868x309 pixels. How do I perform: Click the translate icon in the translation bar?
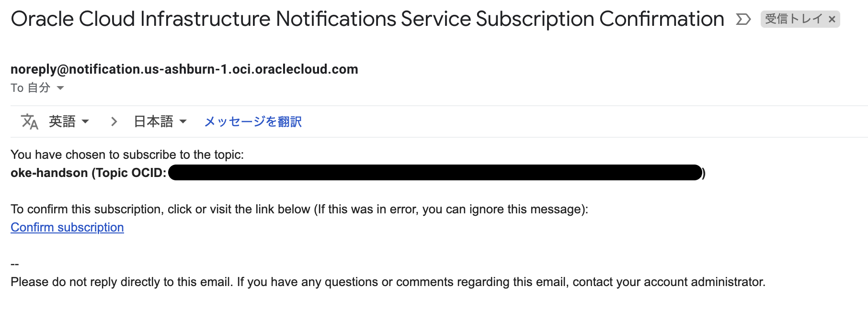[x=29, y=121]
